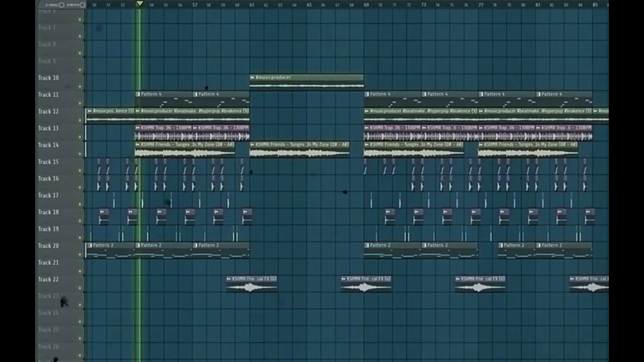
Task: Open the menu icon of KSHMR Friends clip at bar 61
Action: click(252, 144)
